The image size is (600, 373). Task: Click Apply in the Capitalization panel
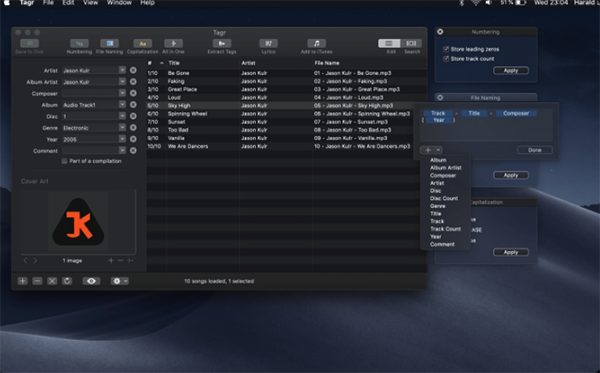[511, 252]
